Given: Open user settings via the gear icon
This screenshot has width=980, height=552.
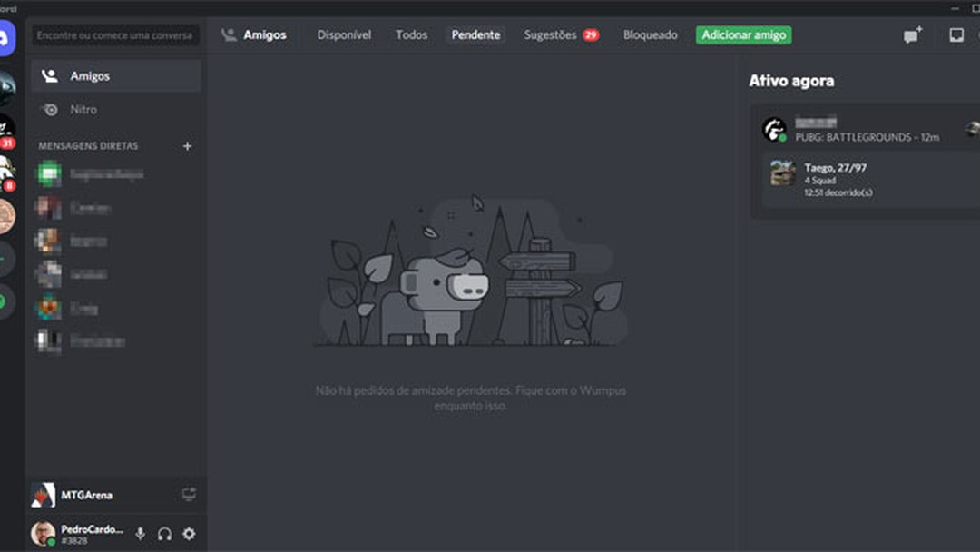Looking at the screenshot, I should [188, 534].
